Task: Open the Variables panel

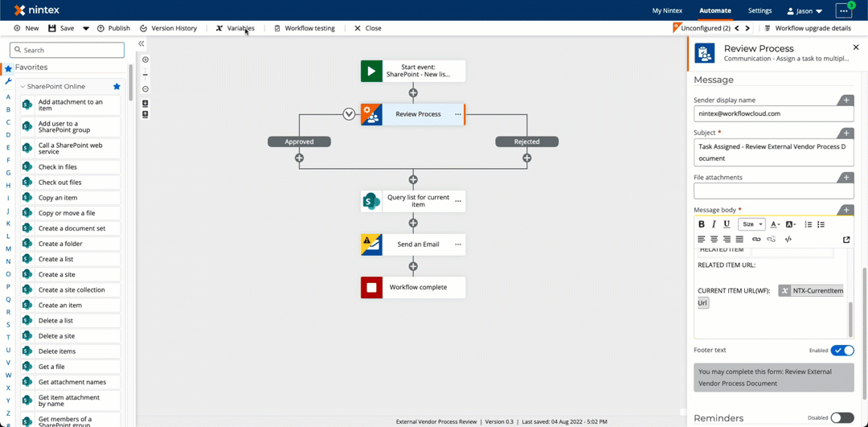Action: click(235, 28)
